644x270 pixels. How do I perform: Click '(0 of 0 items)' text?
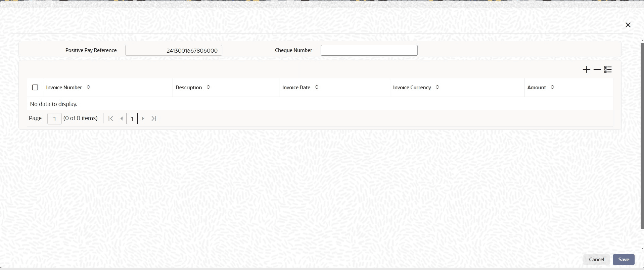click(x=81, y=118)
